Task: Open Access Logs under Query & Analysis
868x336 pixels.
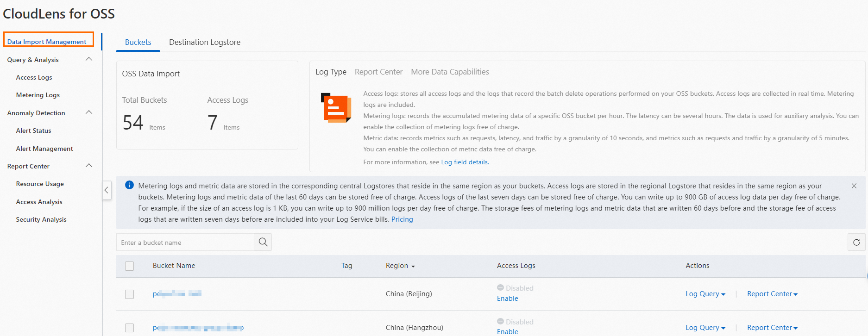Action: [x=34, y=77]
